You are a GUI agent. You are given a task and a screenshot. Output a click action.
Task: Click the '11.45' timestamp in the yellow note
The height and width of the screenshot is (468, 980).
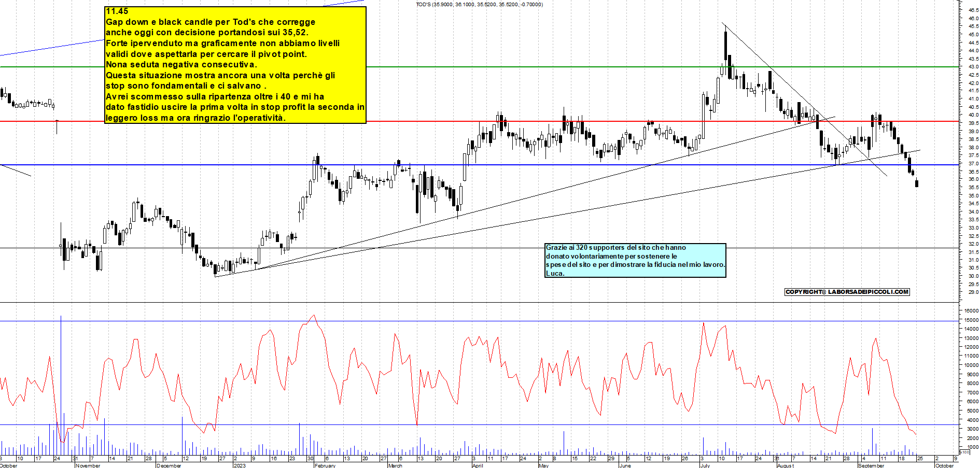(x=117, y=11)
